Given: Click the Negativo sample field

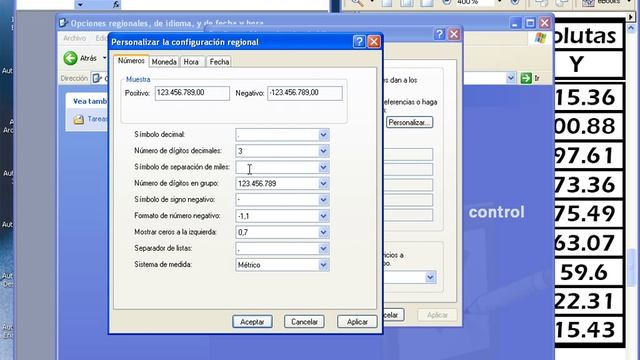Looking at the screenshot, I should (x=305, y=93).
